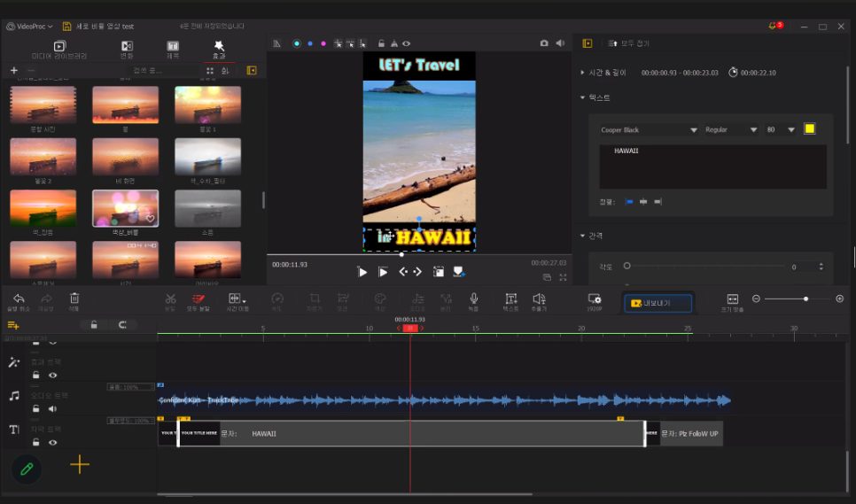Screen dimensions: 856x504
Task: Click the magenta marker dot in preview toolbar
Action: coord(323,43)
